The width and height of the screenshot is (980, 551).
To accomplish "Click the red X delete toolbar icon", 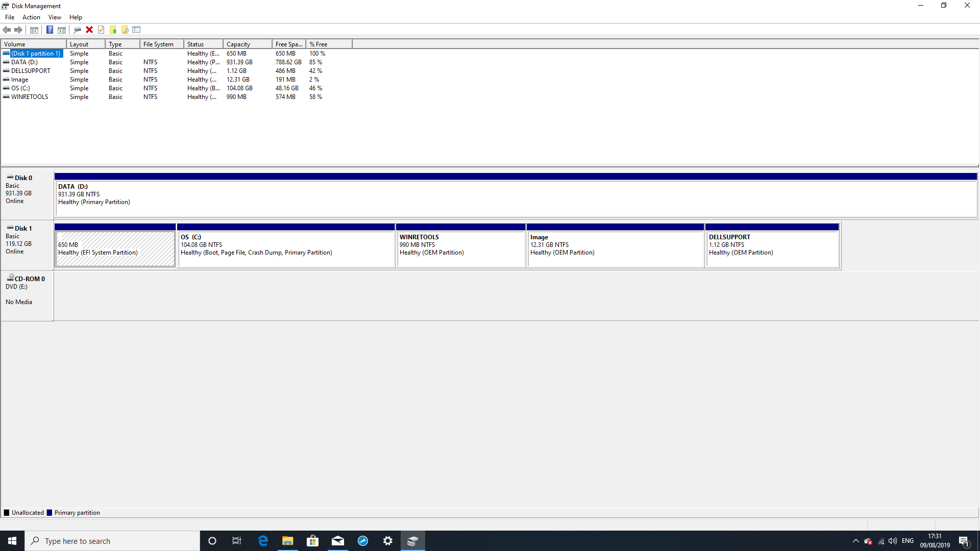I will (x=89, y=30).
